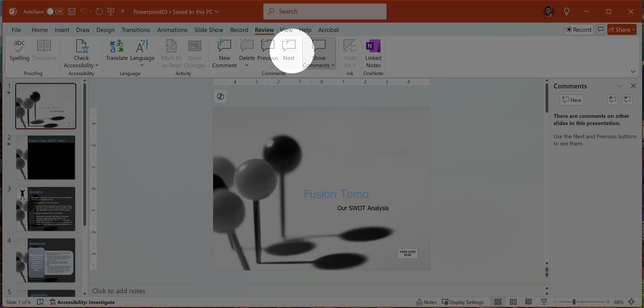The height and width of the screenshot is (308, 644).
Task: Click Accessibility: Investigate in status bar
Action: tap(82, 302)
